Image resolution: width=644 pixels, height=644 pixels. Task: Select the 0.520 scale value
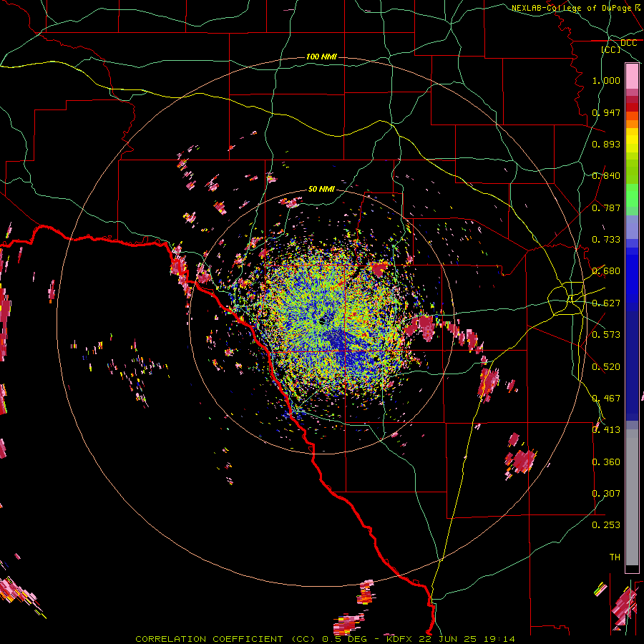pyautogui.click(x=606, y=367)
